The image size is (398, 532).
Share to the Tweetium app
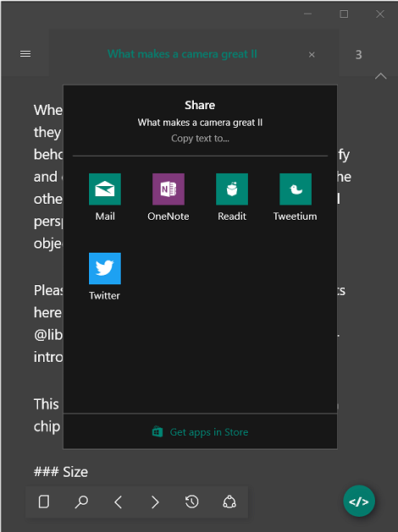pos(296,189)
